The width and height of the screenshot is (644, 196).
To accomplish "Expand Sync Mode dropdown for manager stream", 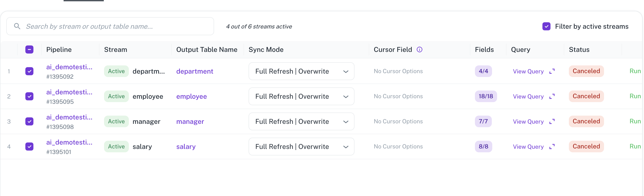I will (x=301, y=121).
